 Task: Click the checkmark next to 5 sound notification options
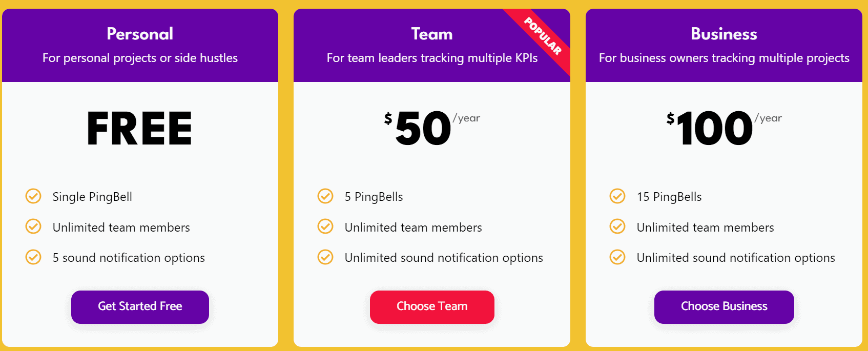click(33, 258)
